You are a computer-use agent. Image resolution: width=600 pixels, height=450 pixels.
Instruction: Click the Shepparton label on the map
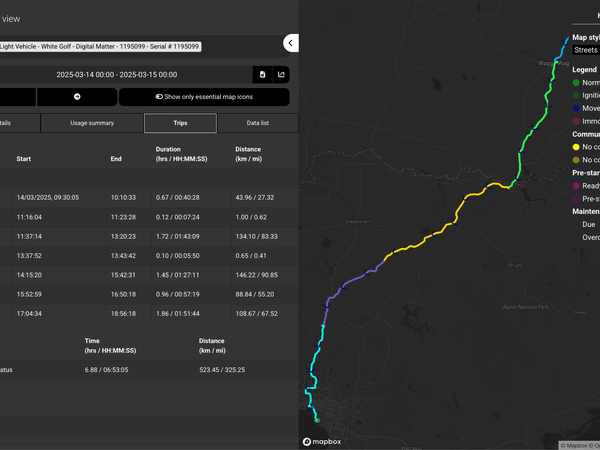pos(357,222)
